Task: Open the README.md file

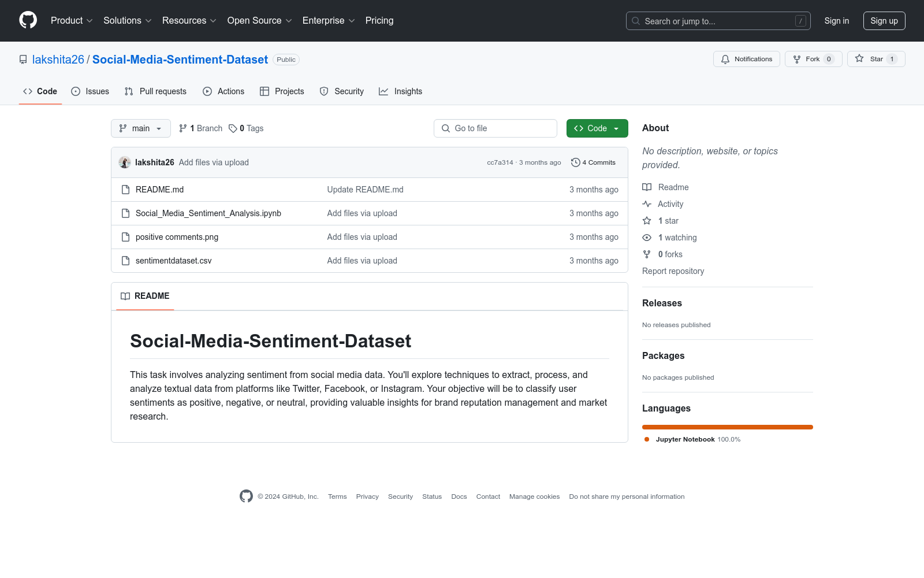Action: pos(159,190)
